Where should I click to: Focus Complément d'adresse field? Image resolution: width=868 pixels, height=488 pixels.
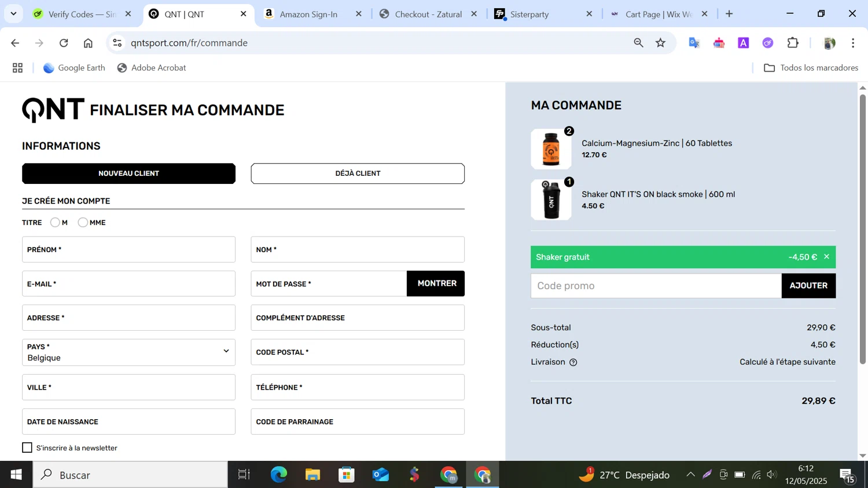click(x=358, y=318)
